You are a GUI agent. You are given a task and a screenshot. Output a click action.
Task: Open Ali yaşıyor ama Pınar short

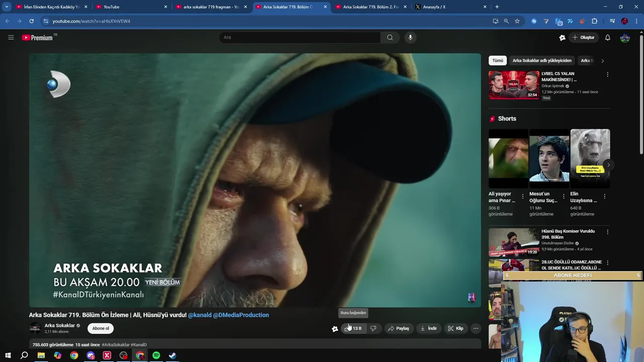click(x=508, y=159)
